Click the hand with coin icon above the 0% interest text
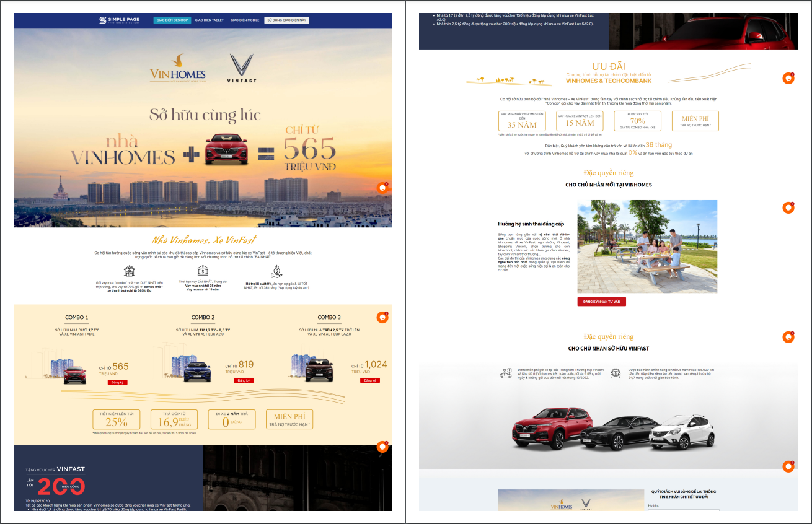This screenshot has width=812, height=524. click(276, 271)
